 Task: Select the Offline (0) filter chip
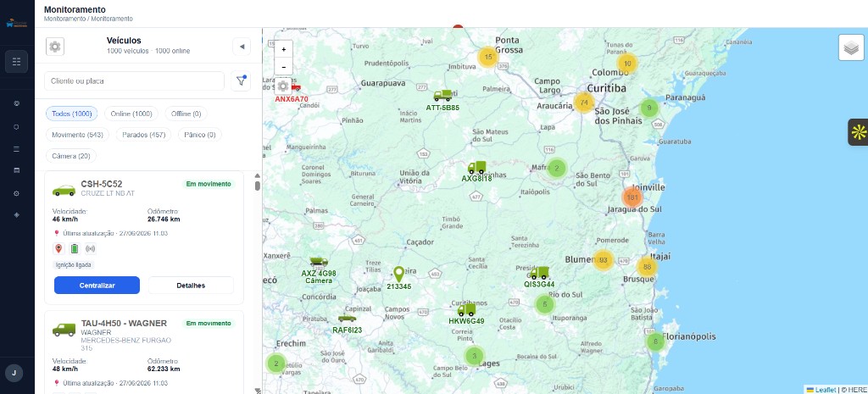(186, 114)
